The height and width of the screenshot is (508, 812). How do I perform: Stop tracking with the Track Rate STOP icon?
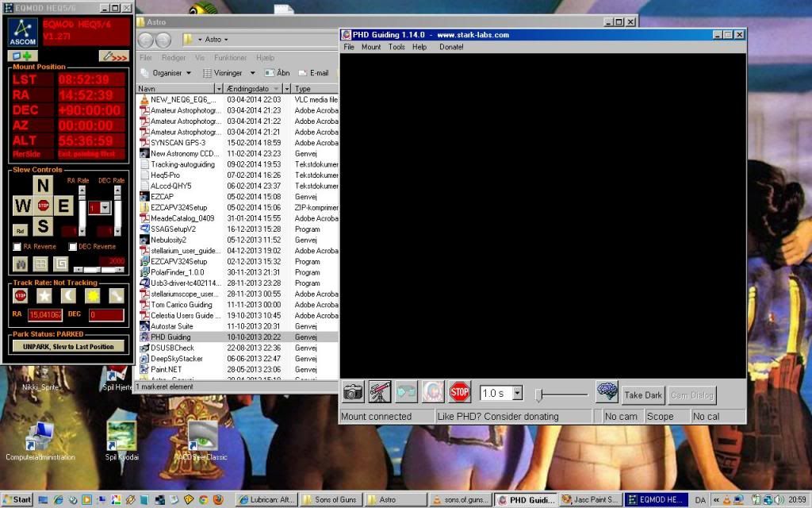[20, 296]
